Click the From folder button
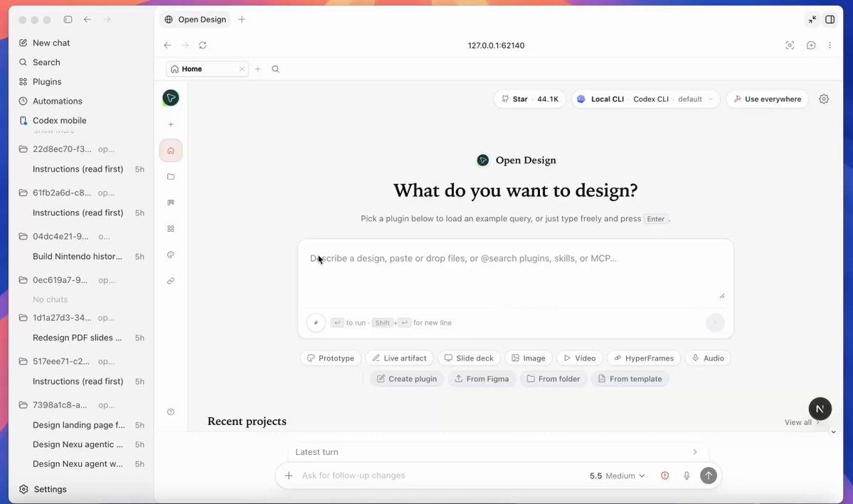The height and width of the screenshot is (504, 853). (x=553, y=379)
